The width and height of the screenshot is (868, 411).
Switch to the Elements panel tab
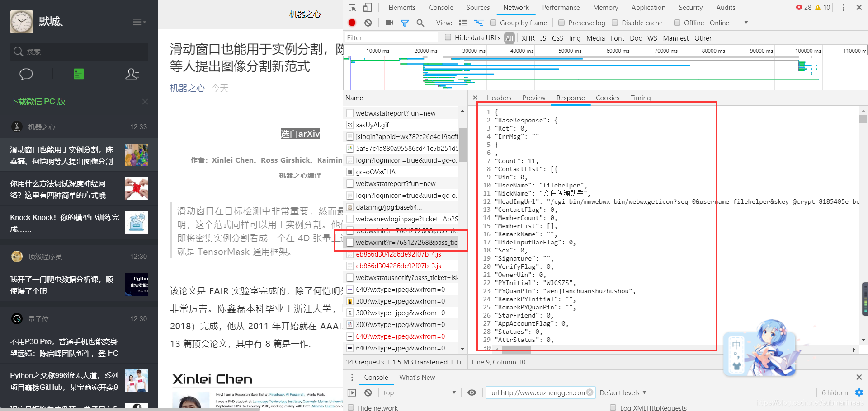(402, 8)
